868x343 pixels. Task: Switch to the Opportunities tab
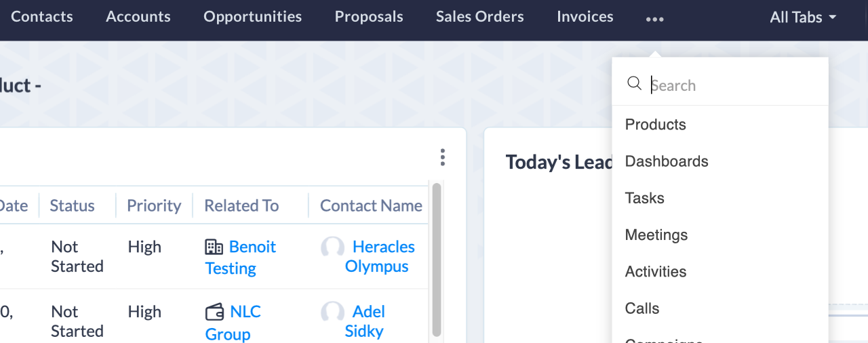(252, 17)
